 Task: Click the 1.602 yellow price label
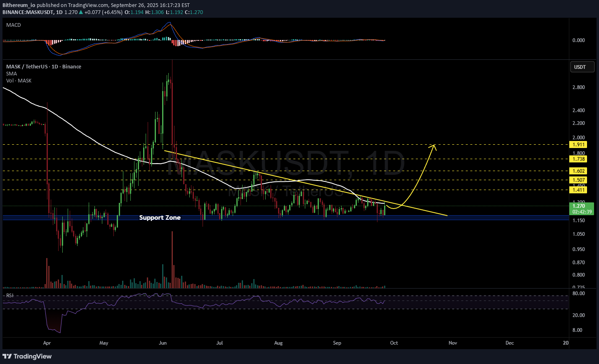click(x=578, y=171)
